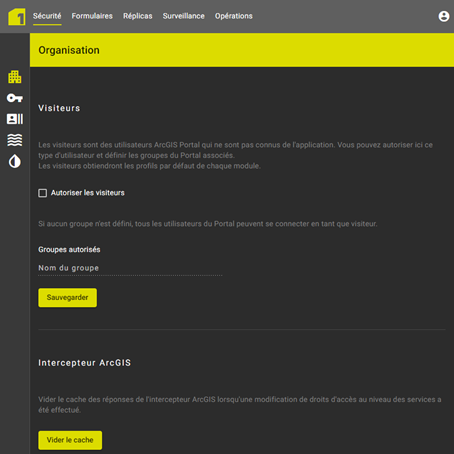Viewport: 454px width, 454px height.
Task: Click the Sauvegarder button
Action: pos(68,298)
